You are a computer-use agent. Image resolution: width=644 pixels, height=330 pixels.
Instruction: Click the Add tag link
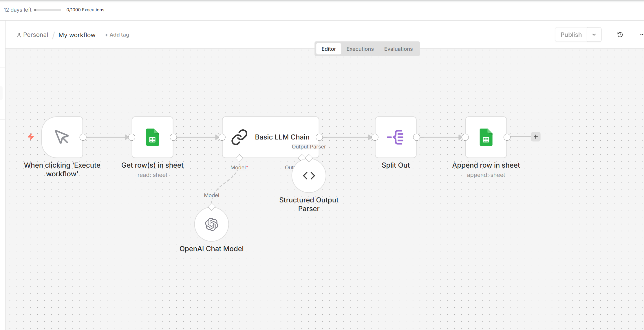117,35
